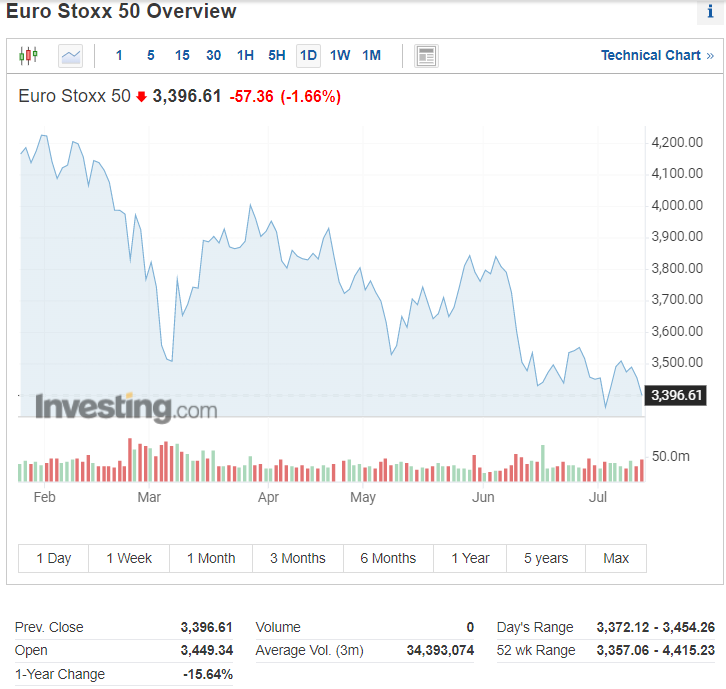
Task: Show the 1 Day range
Action: 54,558
